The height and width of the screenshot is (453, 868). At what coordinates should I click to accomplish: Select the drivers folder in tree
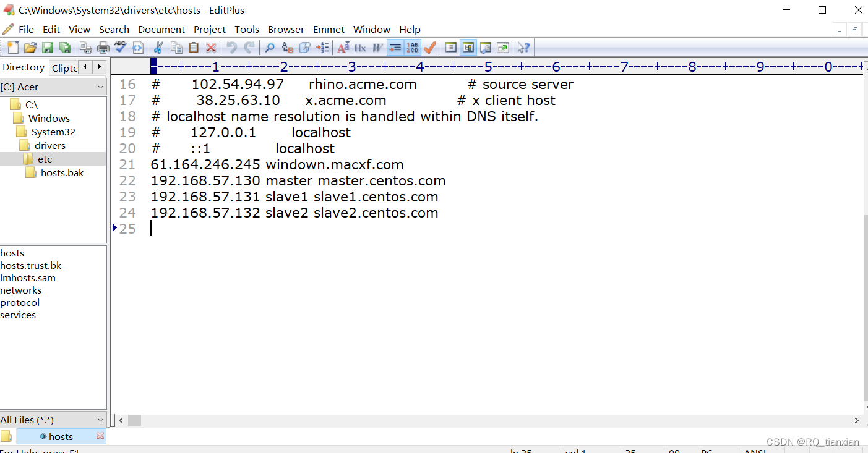50,146
